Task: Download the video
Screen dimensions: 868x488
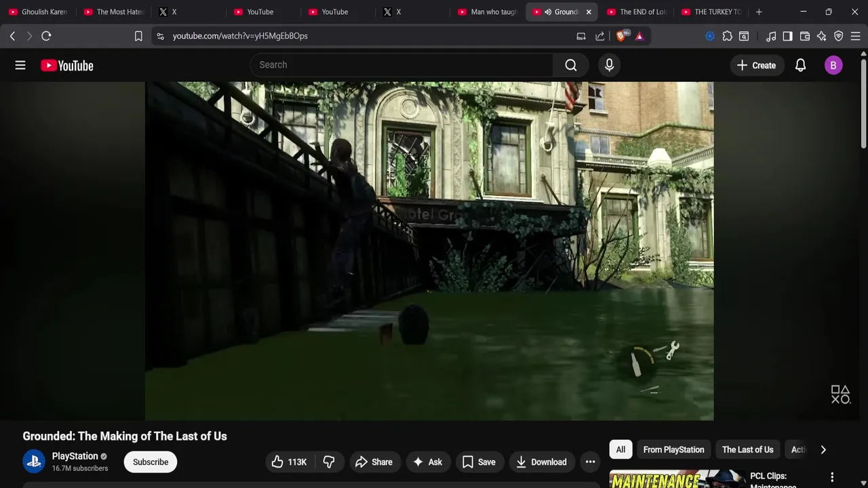Action: 542,462
